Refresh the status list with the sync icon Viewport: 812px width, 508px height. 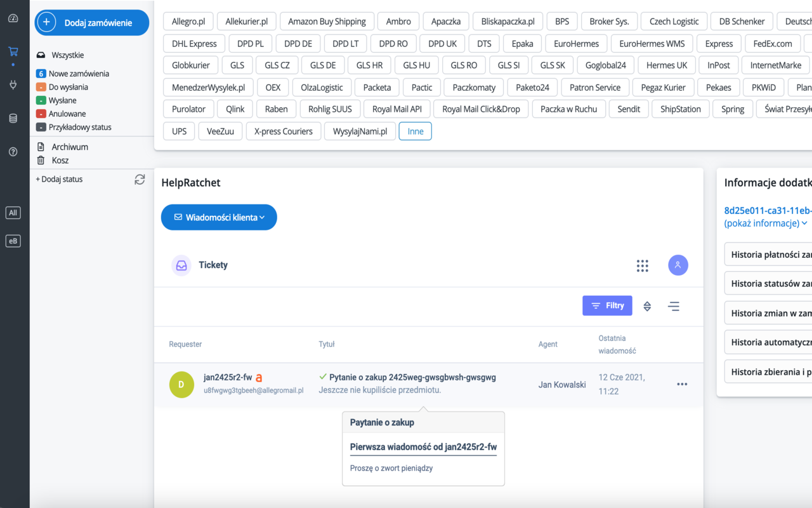click(140, 180)
